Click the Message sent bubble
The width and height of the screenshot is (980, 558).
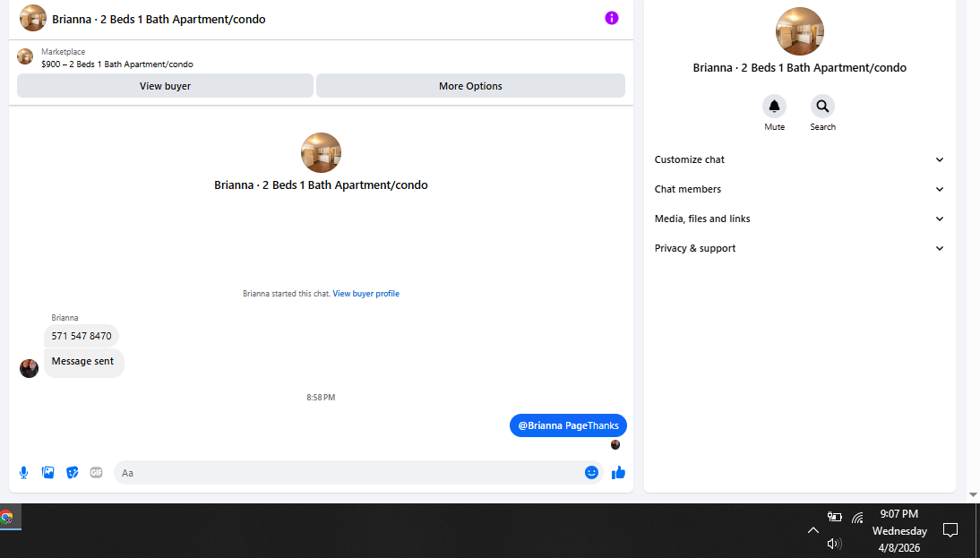(x=83, y=362)
